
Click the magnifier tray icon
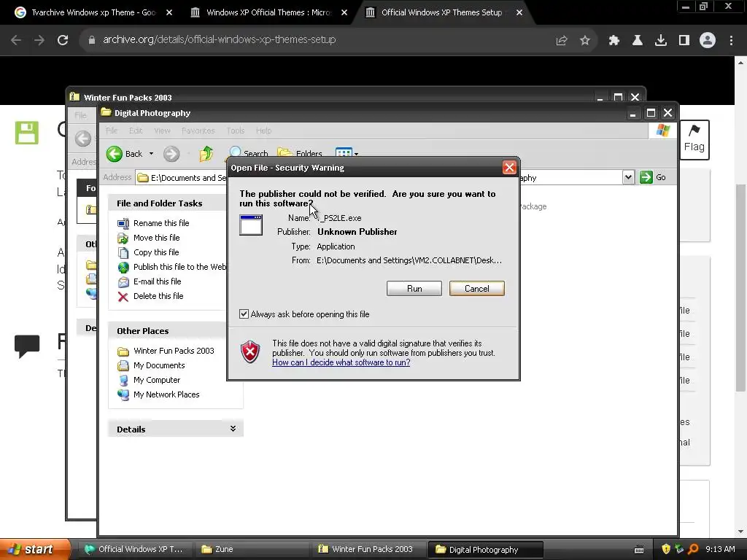693,549
